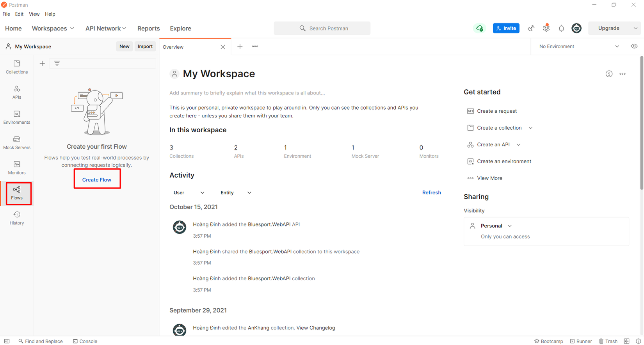Click View More under Get started

(x=485, y=178)
